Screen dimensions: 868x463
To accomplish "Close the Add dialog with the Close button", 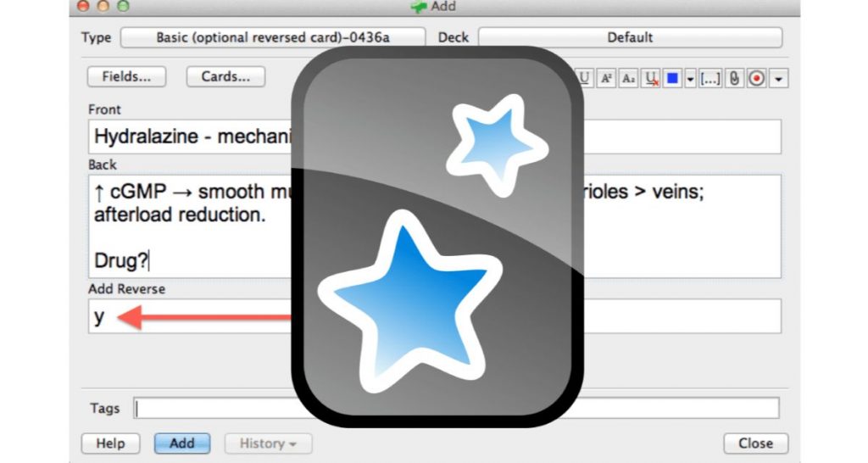I will (x=755, y=443).
